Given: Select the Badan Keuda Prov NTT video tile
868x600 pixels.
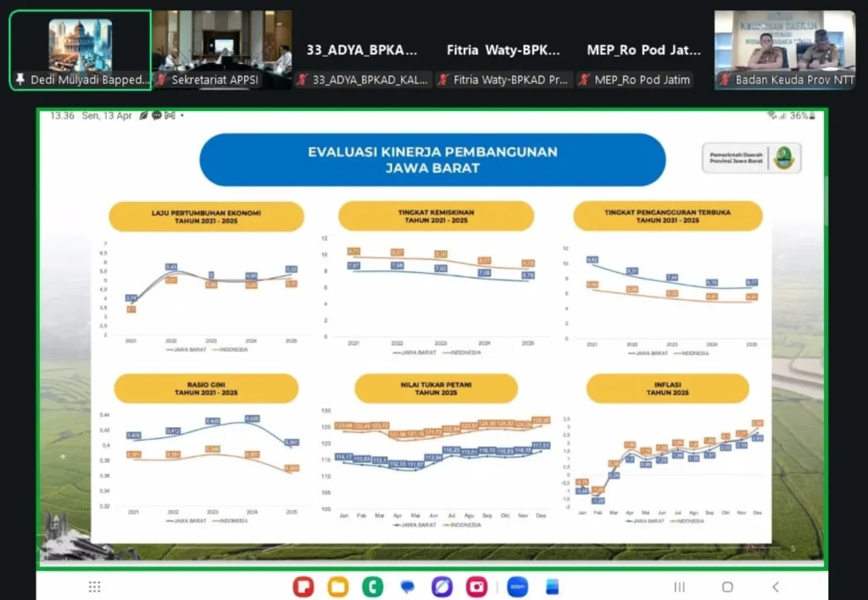Looking at the screenshot, I should tap(785, 50).
